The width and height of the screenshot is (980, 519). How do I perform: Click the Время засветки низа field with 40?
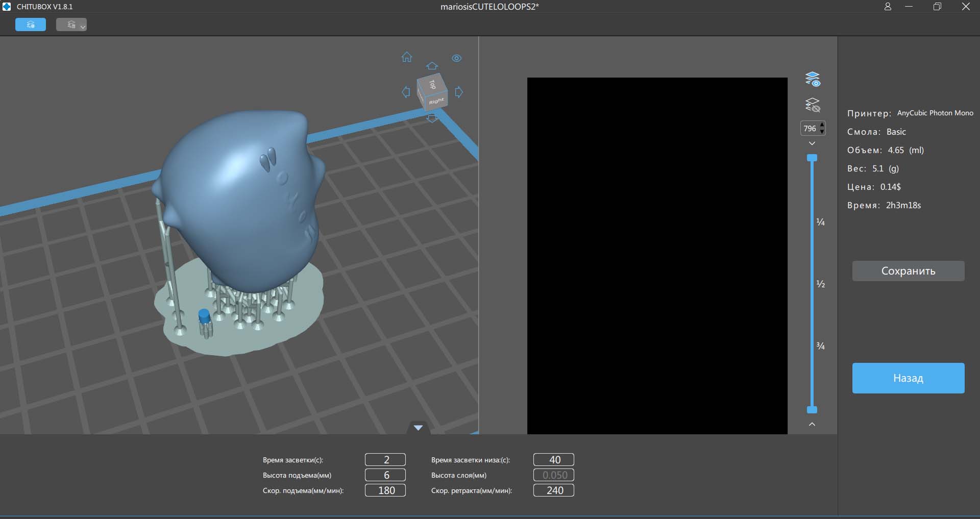click(554, 460)
